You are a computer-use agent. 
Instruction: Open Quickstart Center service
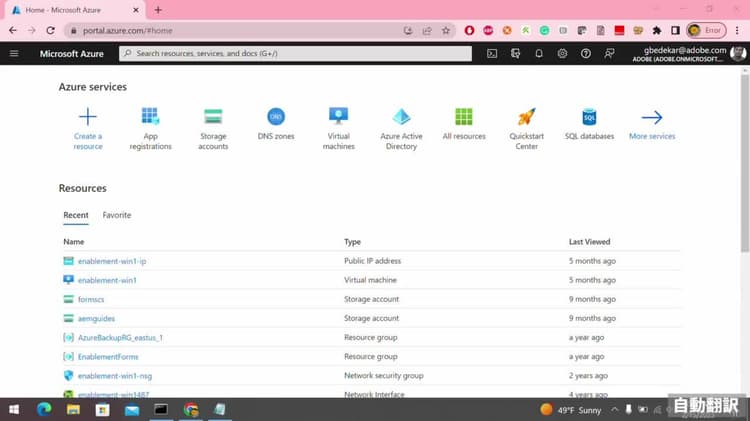tap(527, 129)
